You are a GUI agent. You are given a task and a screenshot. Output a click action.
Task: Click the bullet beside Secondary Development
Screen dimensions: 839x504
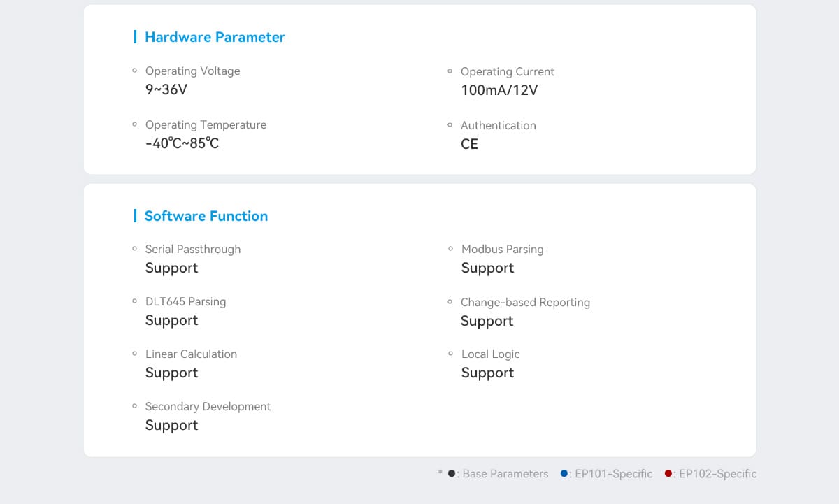pos(135,405)
